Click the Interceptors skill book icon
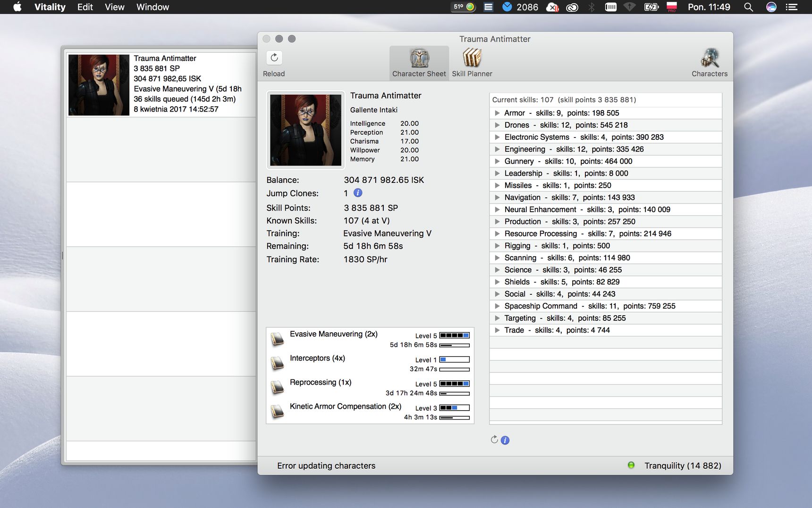812x508 pixels. pos(277,363)
